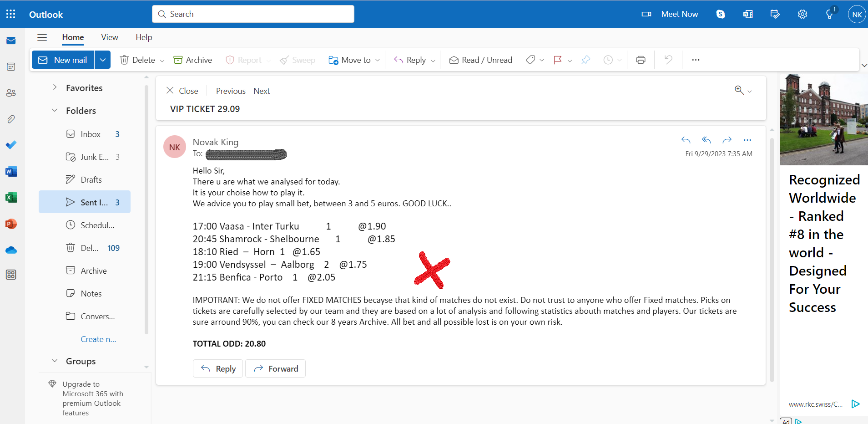Open the To Do checkmark app
868x424 pixels.
coord(11,145)
